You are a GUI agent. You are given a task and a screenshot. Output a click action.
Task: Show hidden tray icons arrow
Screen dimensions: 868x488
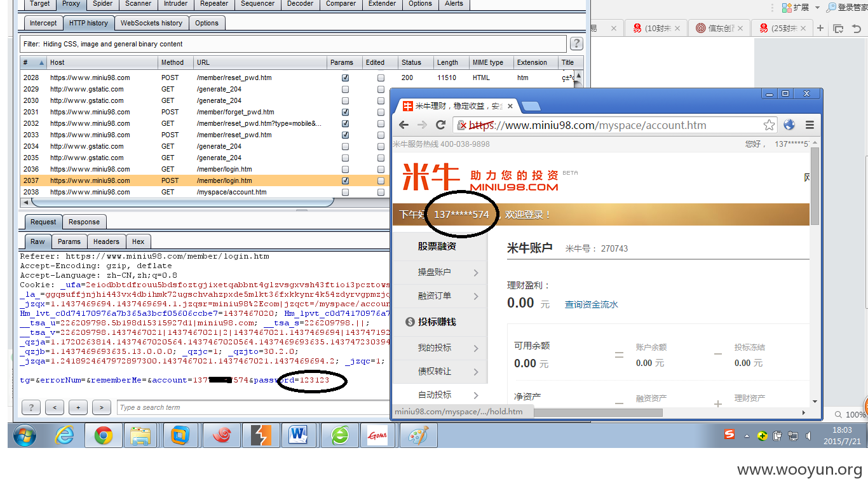[747, 436]
